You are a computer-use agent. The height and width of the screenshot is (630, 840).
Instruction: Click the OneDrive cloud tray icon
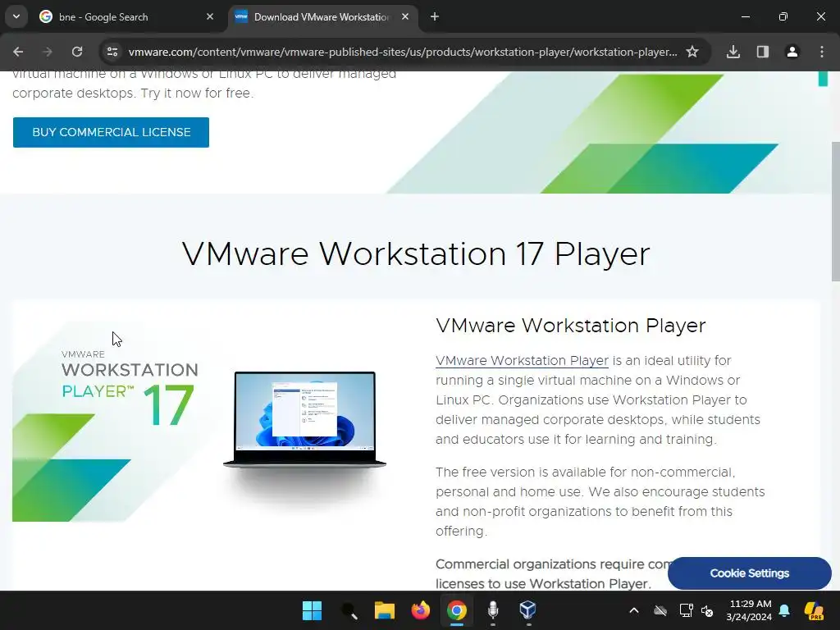pyautogui.click(x=660, y=610)
